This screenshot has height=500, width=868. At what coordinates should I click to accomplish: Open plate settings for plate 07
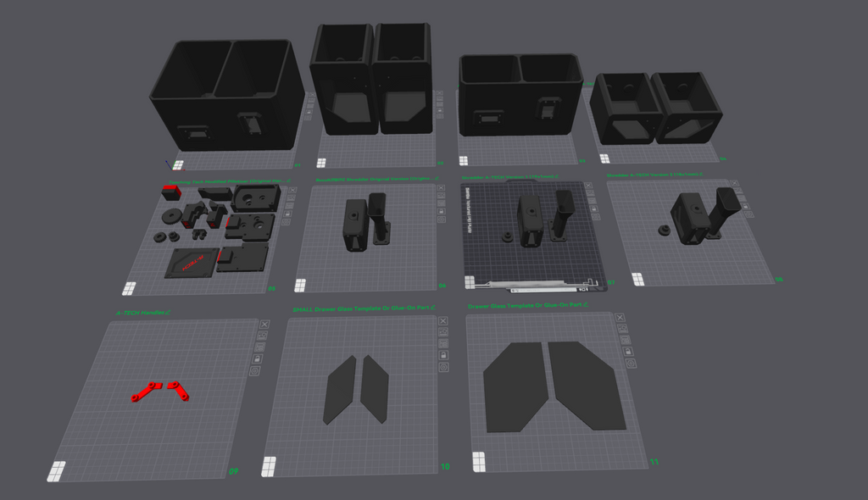(x=596, y=217)
